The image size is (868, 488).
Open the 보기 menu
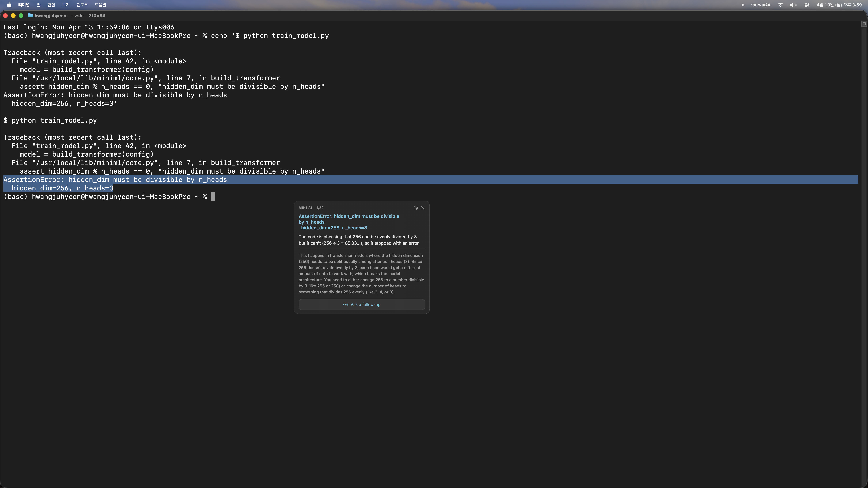[66, 5]
